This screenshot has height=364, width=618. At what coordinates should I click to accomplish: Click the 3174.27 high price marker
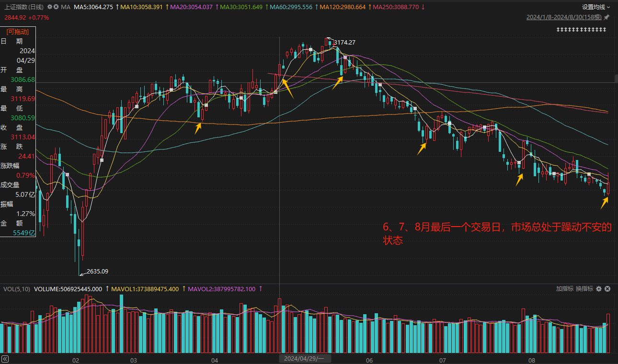click(344, 43)
